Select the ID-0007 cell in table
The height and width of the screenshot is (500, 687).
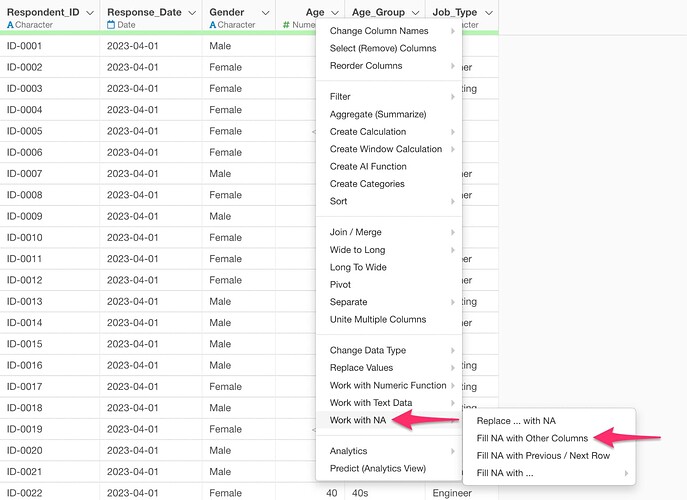tap(25, 174)
